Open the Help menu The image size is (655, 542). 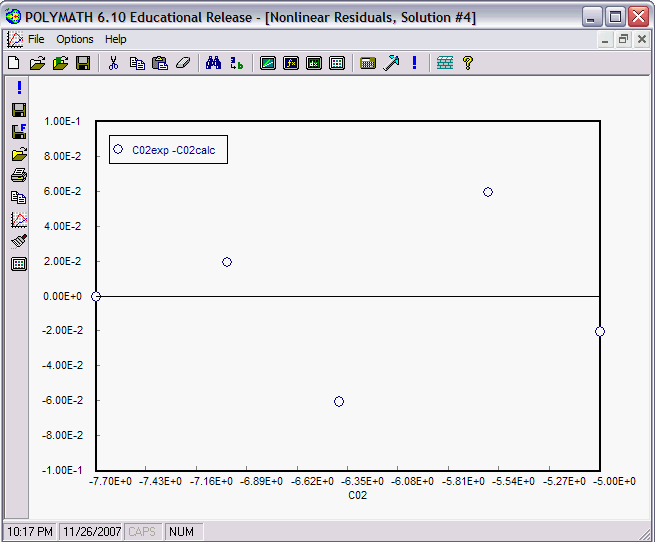(116, 39)
